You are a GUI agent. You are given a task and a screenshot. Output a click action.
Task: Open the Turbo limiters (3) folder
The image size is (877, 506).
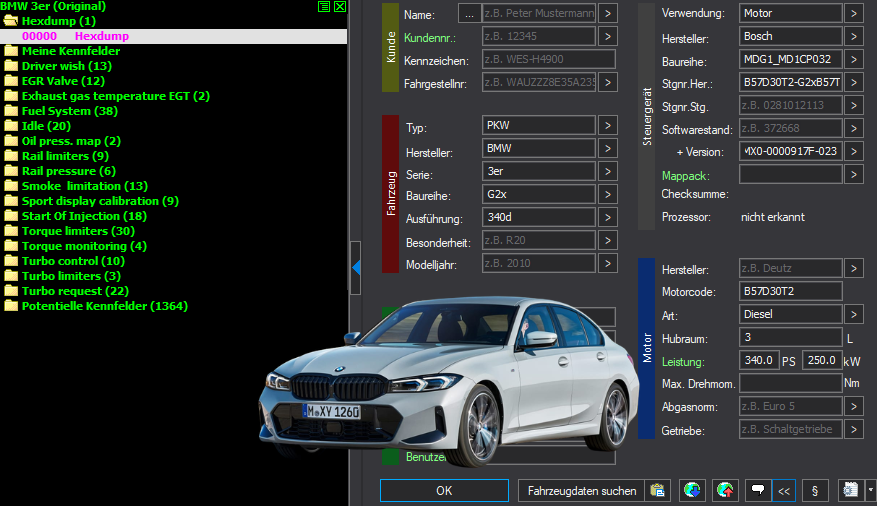coord(71,276)
